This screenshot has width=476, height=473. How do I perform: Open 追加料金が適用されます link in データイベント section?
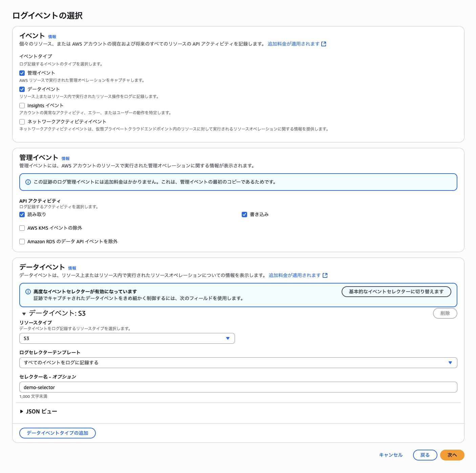tap(295, 275)
